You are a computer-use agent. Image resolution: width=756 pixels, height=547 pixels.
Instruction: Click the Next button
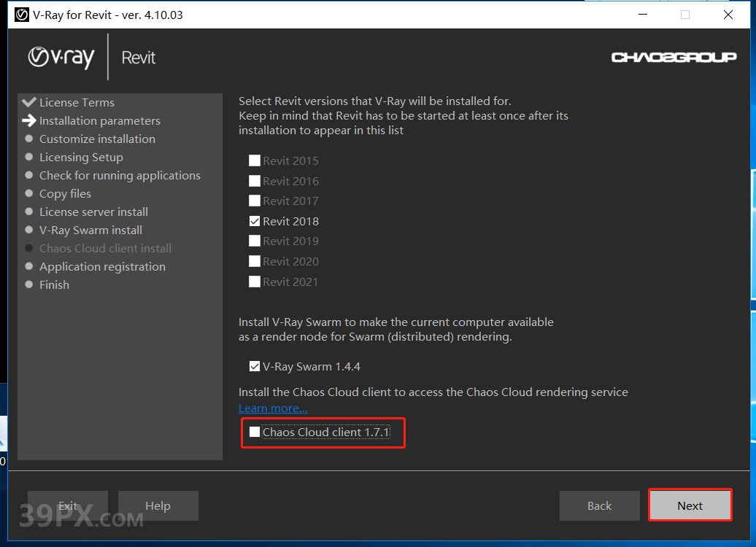tap(690, 505)
